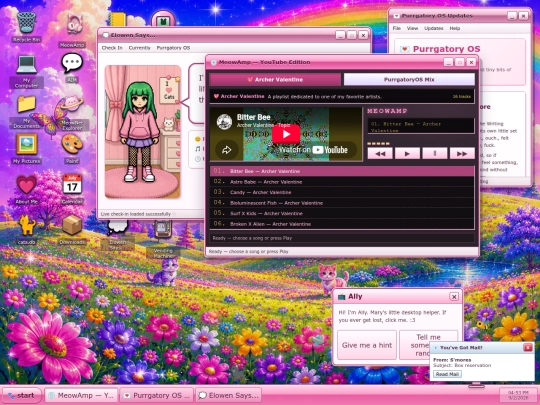Click the Bitter Bee video title
The image size is (540, 405).
[x=253, y=117]
